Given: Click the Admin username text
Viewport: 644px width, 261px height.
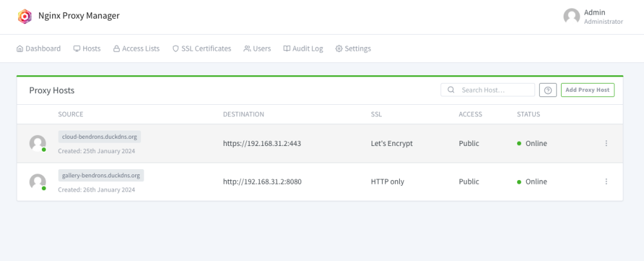Looking at the screenshot, I should click(594, 12).
